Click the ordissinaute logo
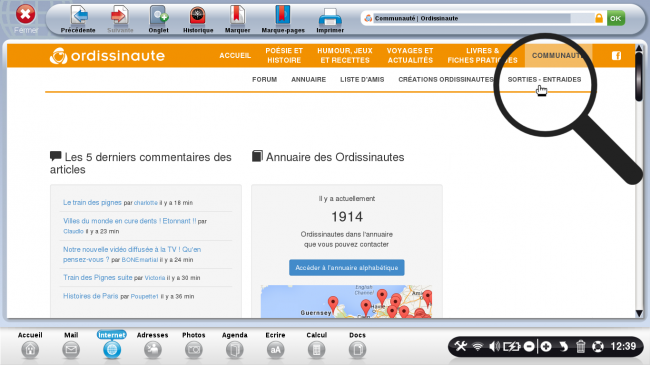 107,56
